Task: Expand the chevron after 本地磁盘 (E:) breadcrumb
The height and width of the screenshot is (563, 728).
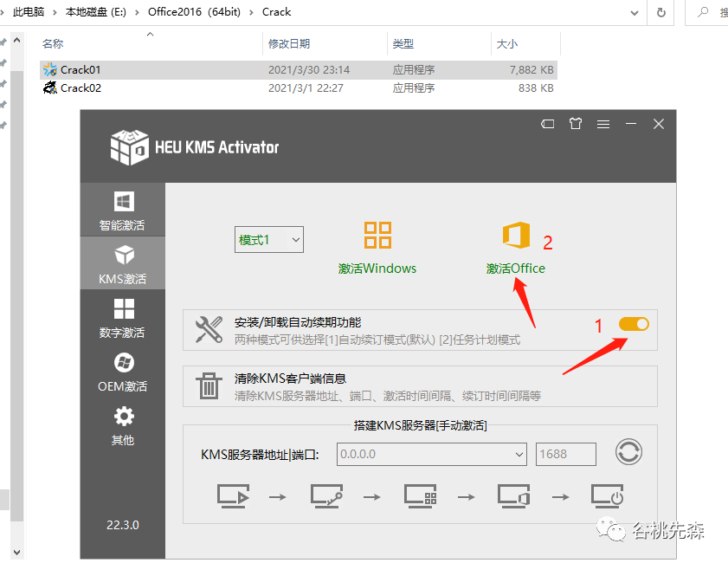Action: point(137,12)
